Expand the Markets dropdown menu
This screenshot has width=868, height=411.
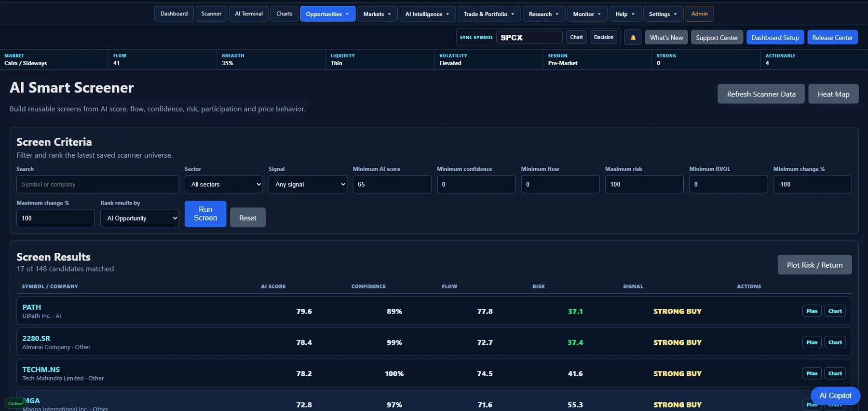click(x=377, y=14)
